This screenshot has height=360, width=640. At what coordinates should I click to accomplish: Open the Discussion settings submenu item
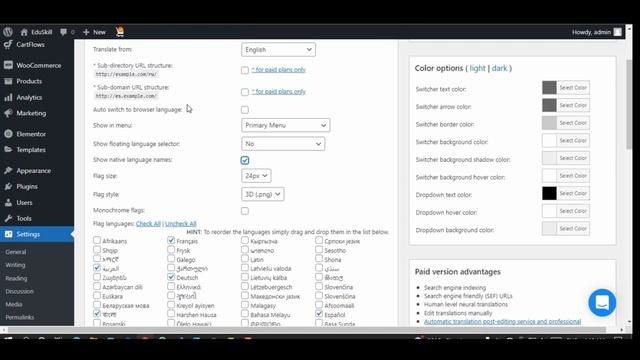pyautogui.click(x=20, y=291)
